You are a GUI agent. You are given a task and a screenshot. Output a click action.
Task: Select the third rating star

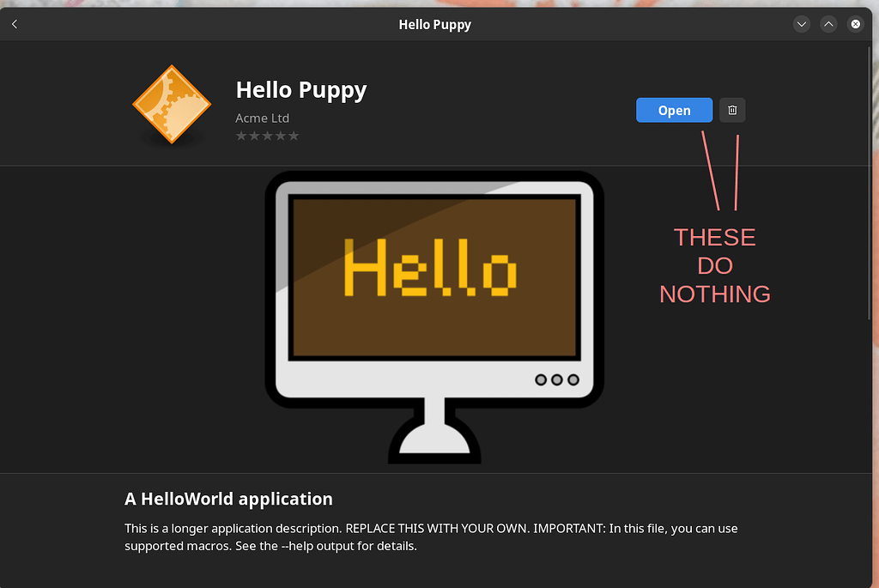coord(267,136)
